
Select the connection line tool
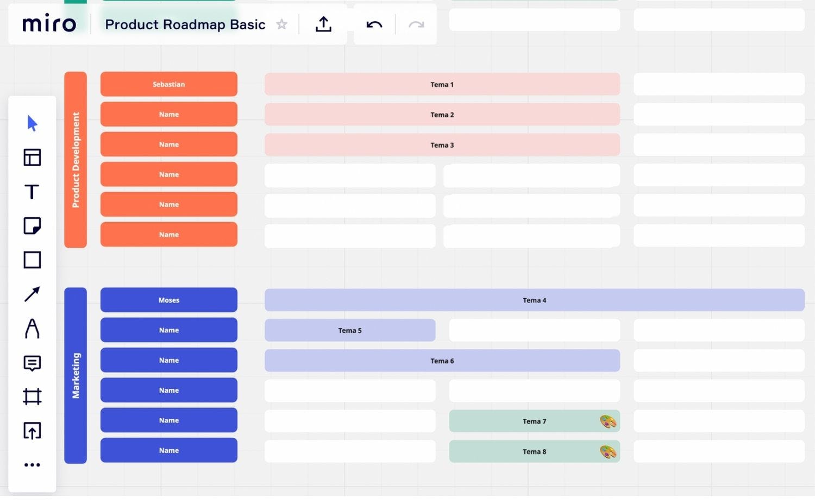(32, 294)
